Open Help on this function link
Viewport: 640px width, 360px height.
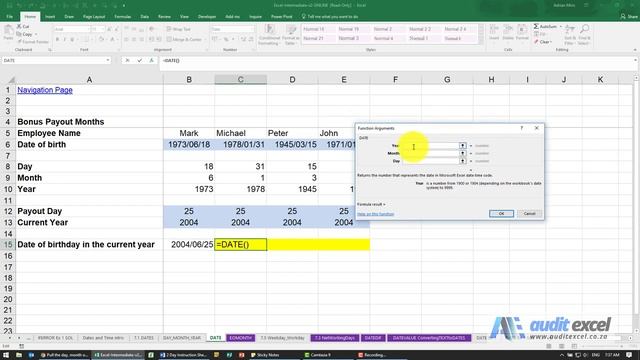coord(376,214)
